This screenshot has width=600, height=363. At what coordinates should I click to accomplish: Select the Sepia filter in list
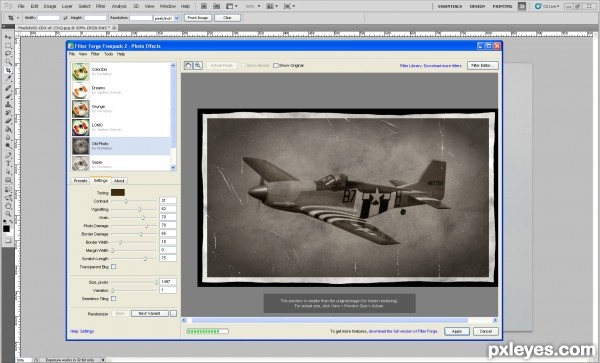click(121, 164)
